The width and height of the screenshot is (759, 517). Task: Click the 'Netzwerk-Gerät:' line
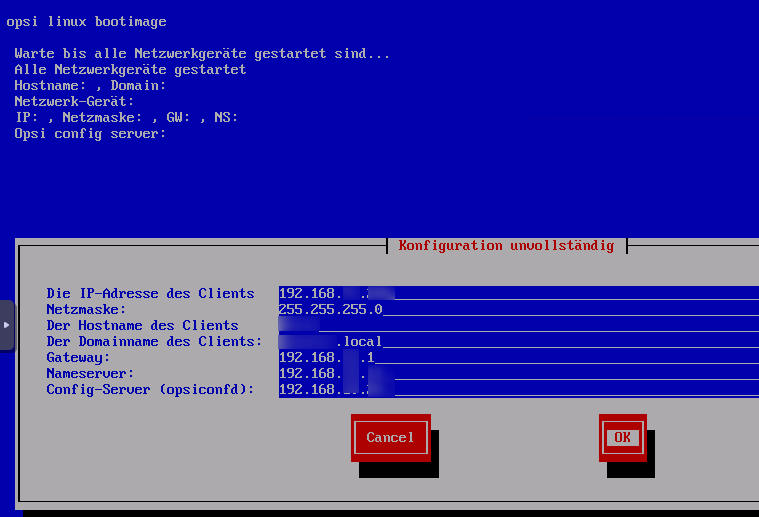pyautogui.click(x=74, y=101)
